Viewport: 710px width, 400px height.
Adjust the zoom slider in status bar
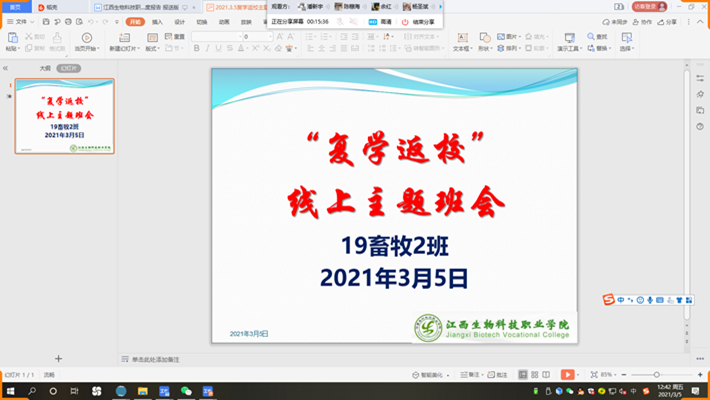pos(657,374)
